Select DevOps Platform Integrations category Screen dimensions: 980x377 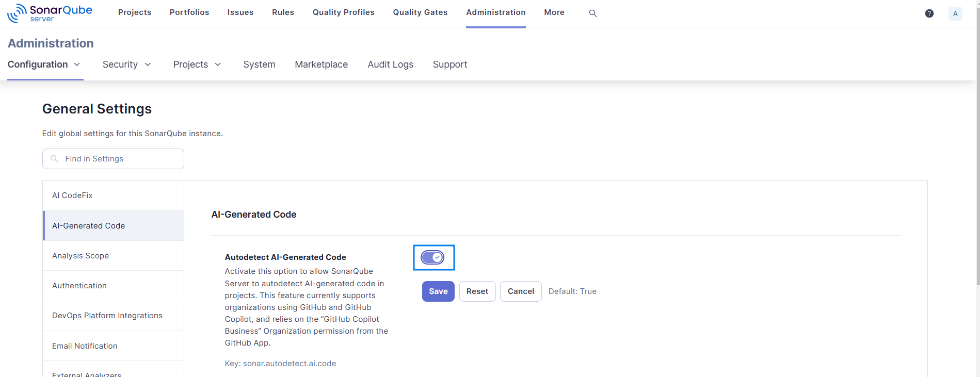click(113, 316)
